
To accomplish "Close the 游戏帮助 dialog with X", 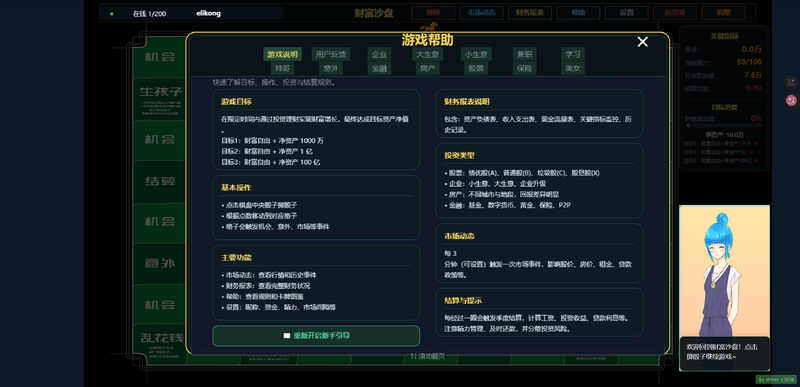I will (642, 42).
